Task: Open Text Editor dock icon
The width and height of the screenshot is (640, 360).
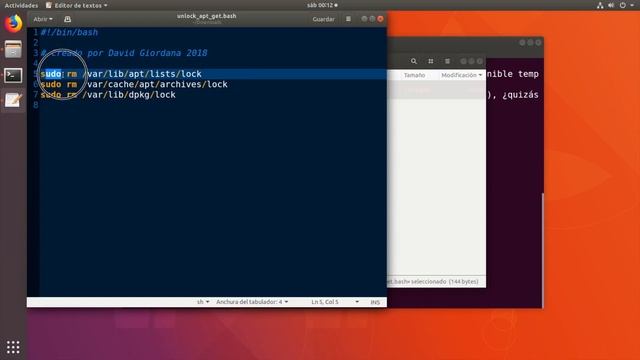Action: click(13, 100)
